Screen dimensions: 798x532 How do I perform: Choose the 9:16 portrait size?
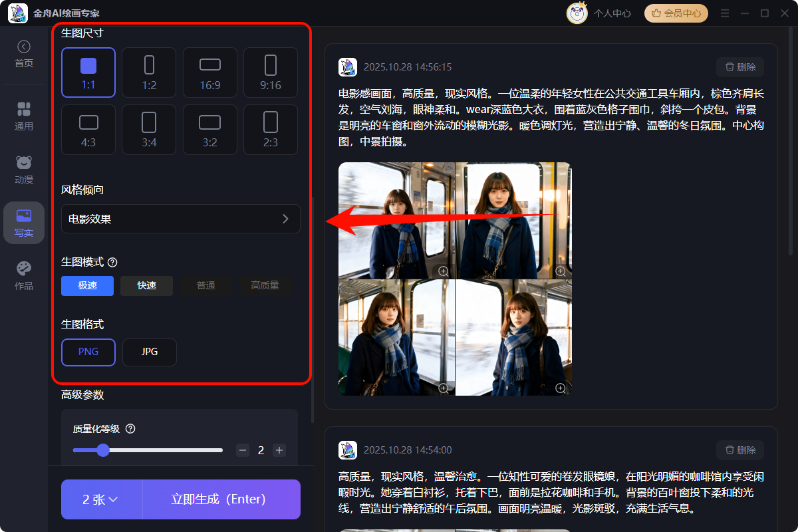pyautogui.click(x=270, y=72)
